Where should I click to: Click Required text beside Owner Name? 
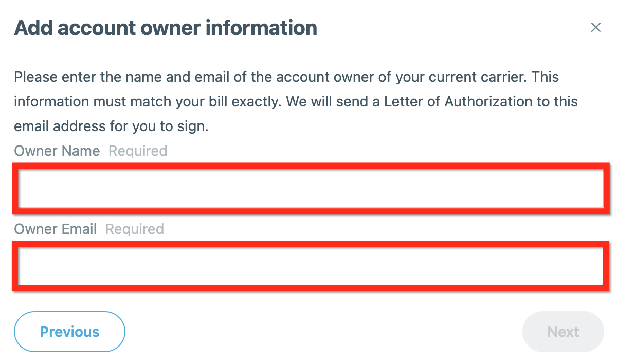click(138, 151)
